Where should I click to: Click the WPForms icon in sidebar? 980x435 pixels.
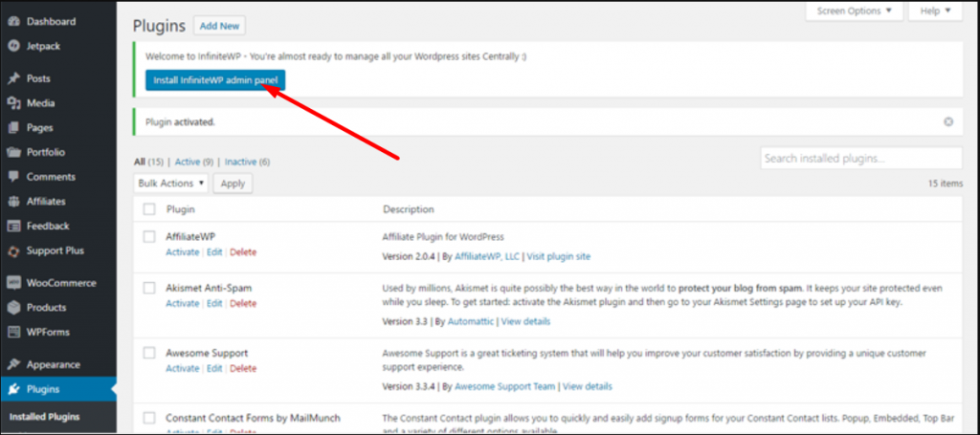click(x=13, y=332)
